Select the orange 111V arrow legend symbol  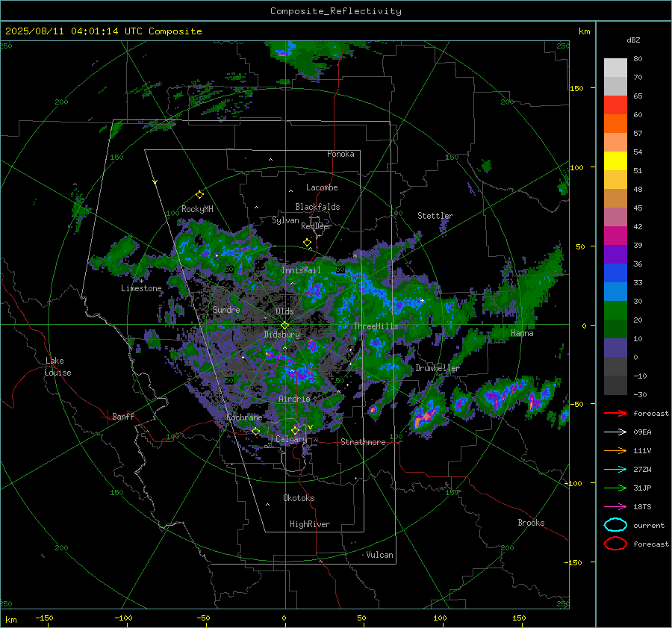(x=615, y=450)
